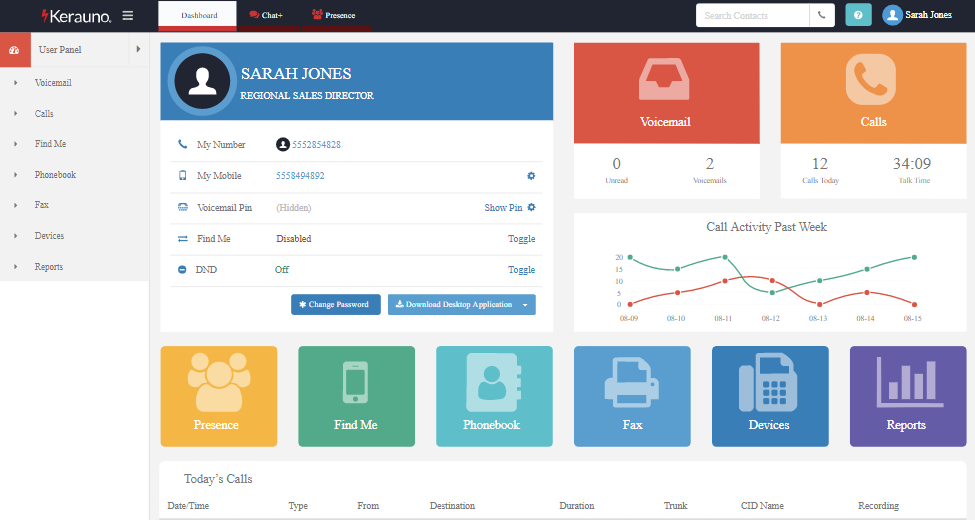Screen dimensions: 975x520
Task: Click the Change Password button
Action: pos(336,305)
